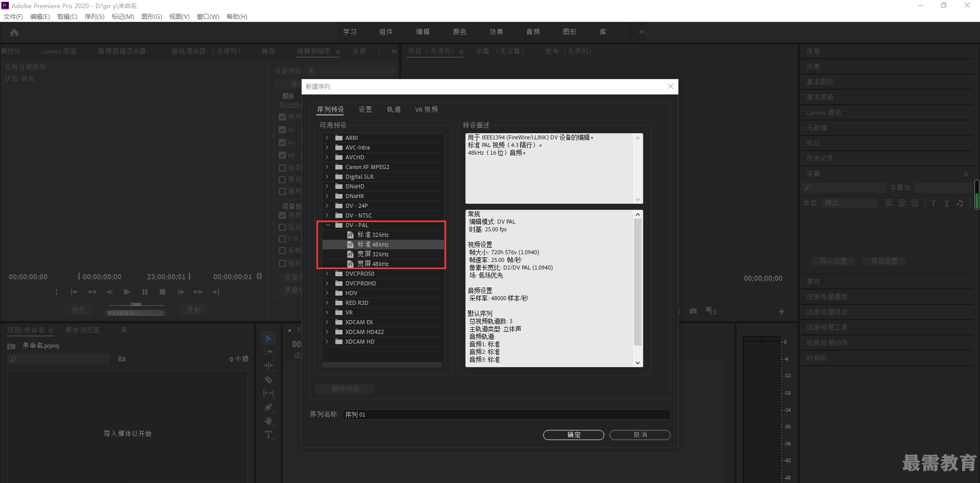Click comparison view icon next to camera
The height and width of the screenshot is (483, 980).
pyautogui.click(x=710, y=310)
